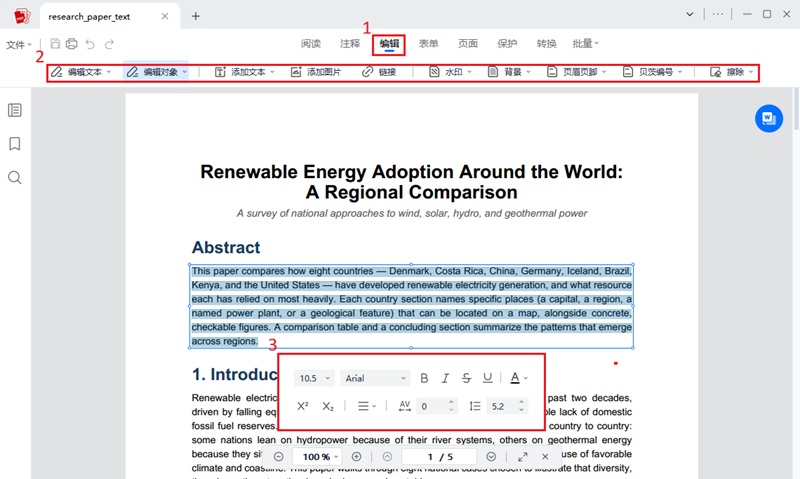Toggle strikethrough formatting

[x=466, y=378]
